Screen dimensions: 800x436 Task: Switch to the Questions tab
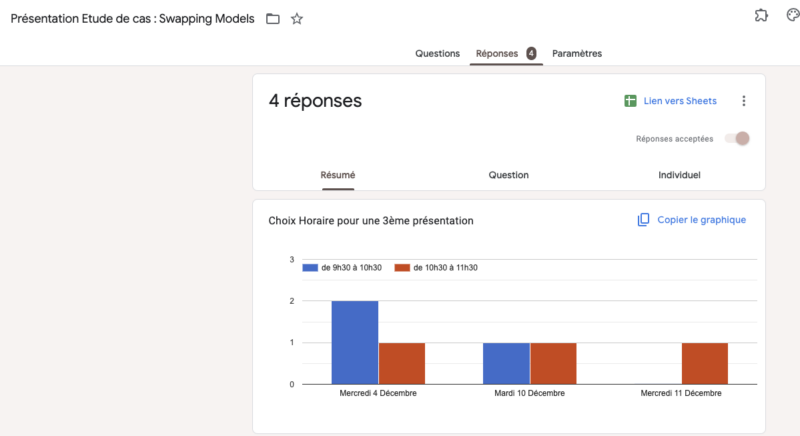point(438,53)
